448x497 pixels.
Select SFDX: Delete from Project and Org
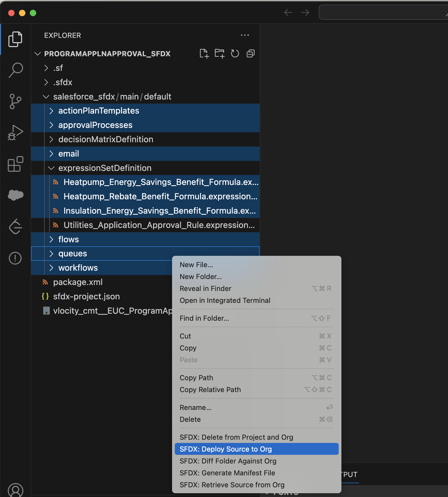pyautogui.click(x=256, y=437)
